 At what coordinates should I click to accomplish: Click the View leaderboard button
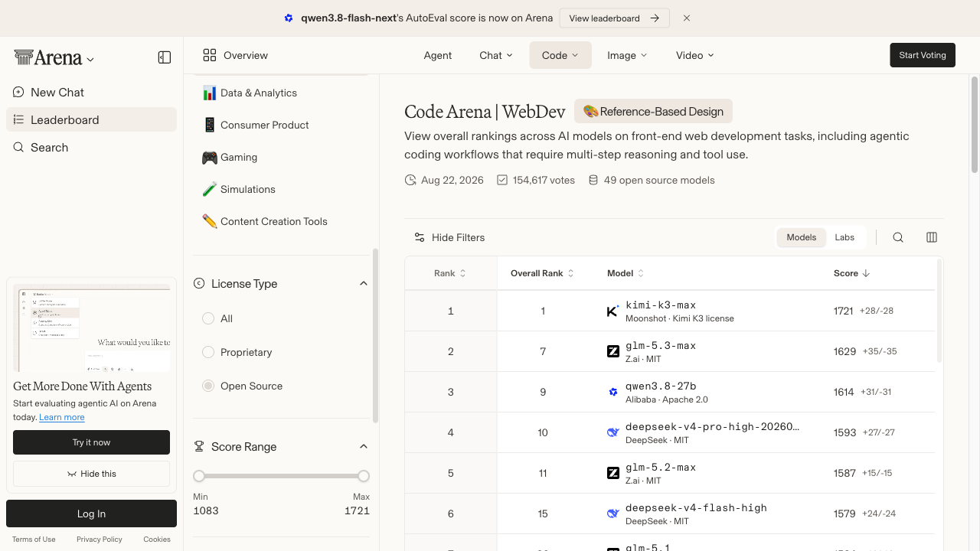click(x=615, y=18)
